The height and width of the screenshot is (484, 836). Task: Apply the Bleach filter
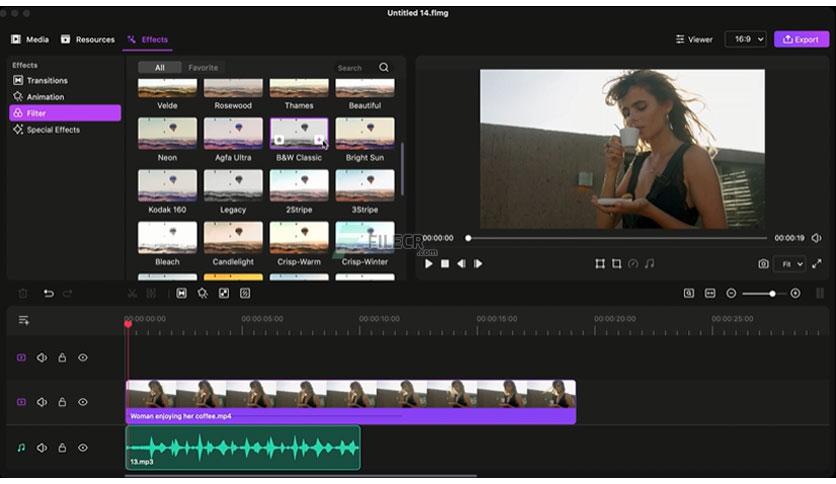167,237
